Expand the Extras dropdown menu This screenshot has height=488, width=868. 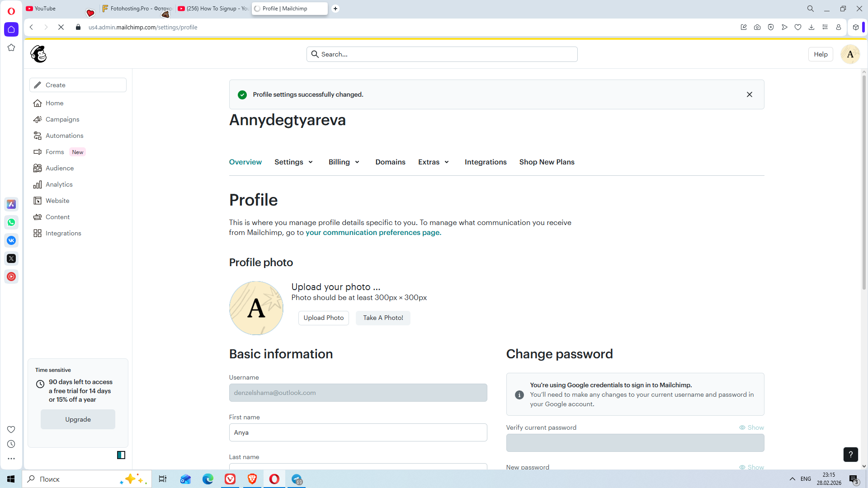pyautogui.click(x=434, y=162)
